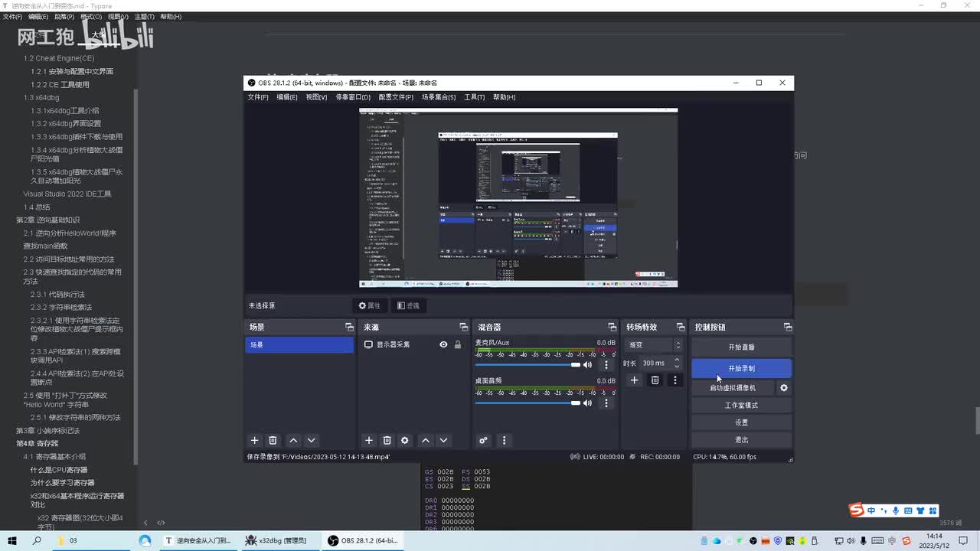The image size is (980, 551).
Task: Open the Windows Start menu
Action: tap(12, 541)
